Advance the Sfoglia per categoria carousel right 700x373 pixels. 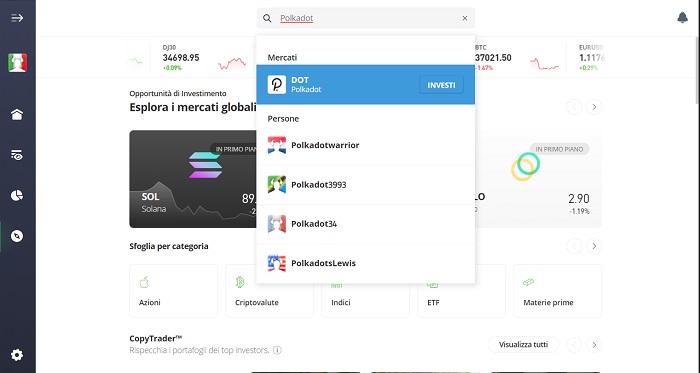(x=594, y=246)
